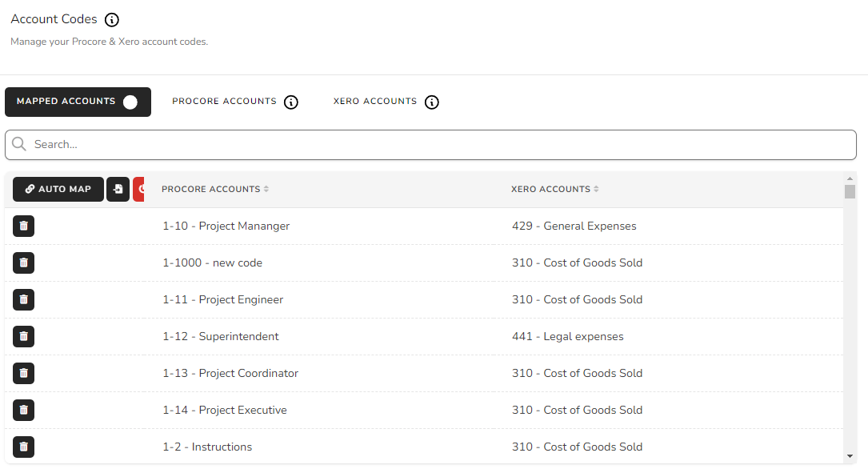Switch to the Procore Accounts tab
The width and height of the screenshot is (868, 469).
[x=225, y=102]
